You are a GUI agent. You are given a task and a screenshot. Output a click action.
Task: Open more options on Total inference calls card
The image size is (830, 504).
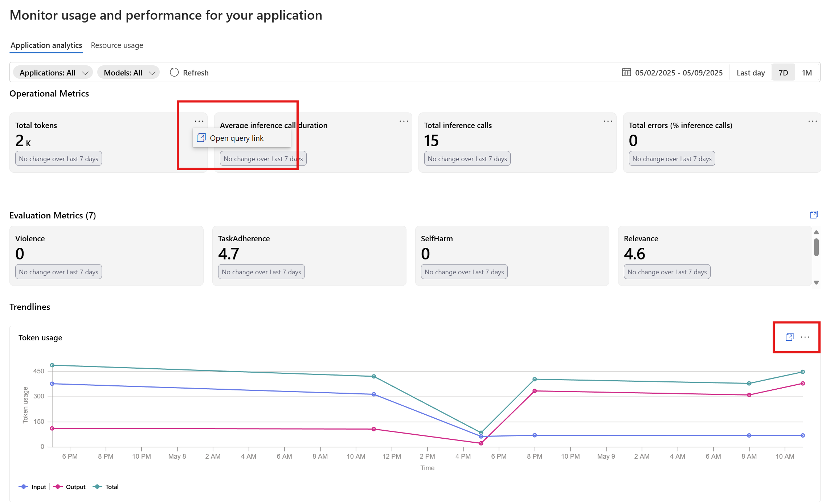(x=608, y=121)
